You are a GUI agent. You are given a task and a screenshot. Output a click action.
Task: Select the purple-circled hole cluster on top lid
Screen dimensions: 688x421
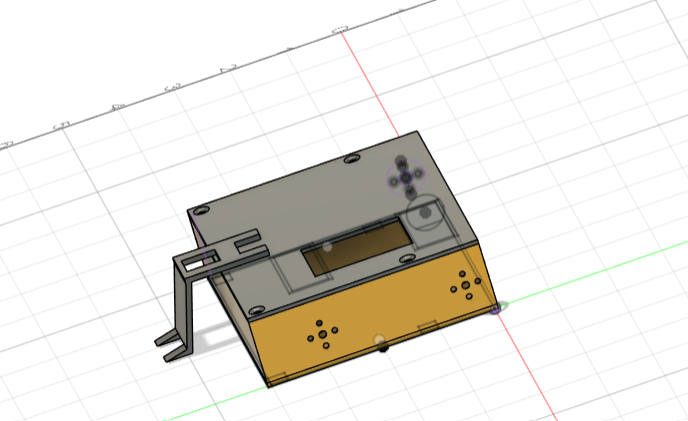(406, 177)
